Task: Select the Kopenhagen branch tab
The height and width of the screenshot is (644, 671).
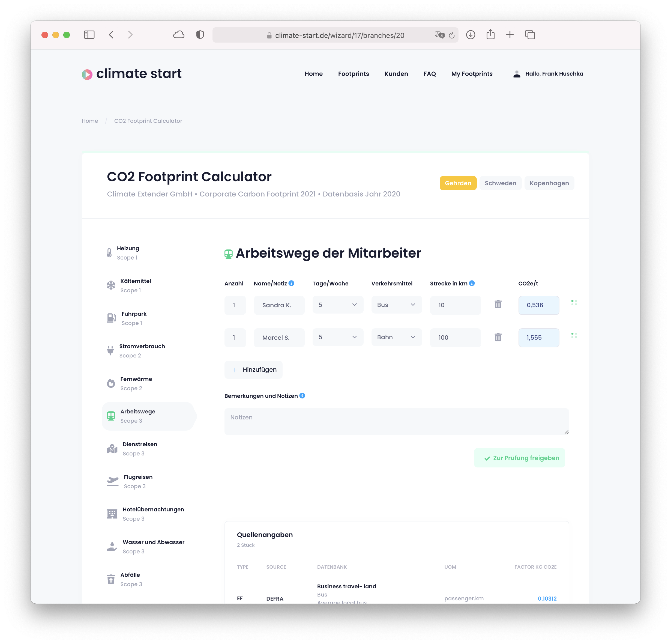Action: click(549, 183)
